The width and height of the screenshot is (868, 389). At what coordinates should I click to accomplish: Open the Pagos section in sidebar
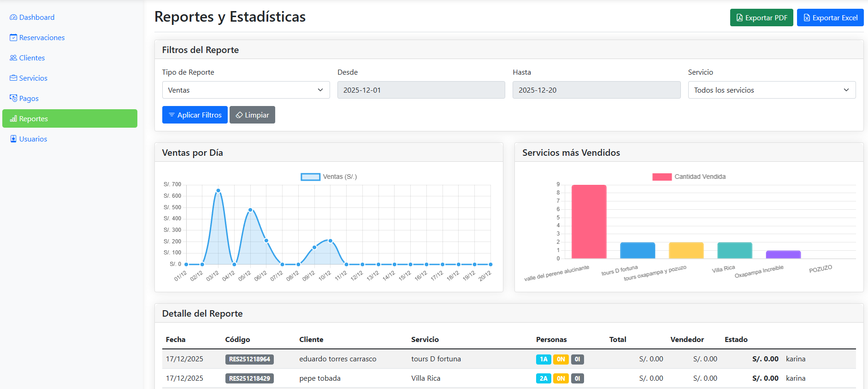(x=29, y=99)
